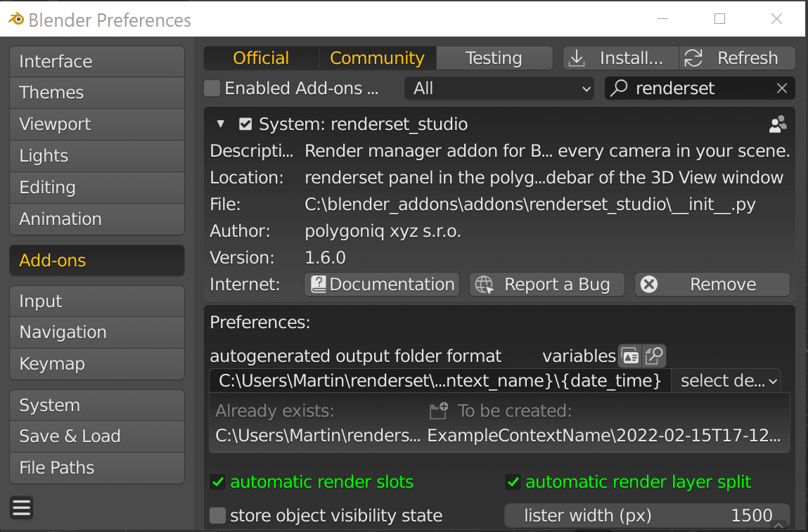Click the Location description text
The height and width of the screenshot is (532, 808).
tap(544, 179)
